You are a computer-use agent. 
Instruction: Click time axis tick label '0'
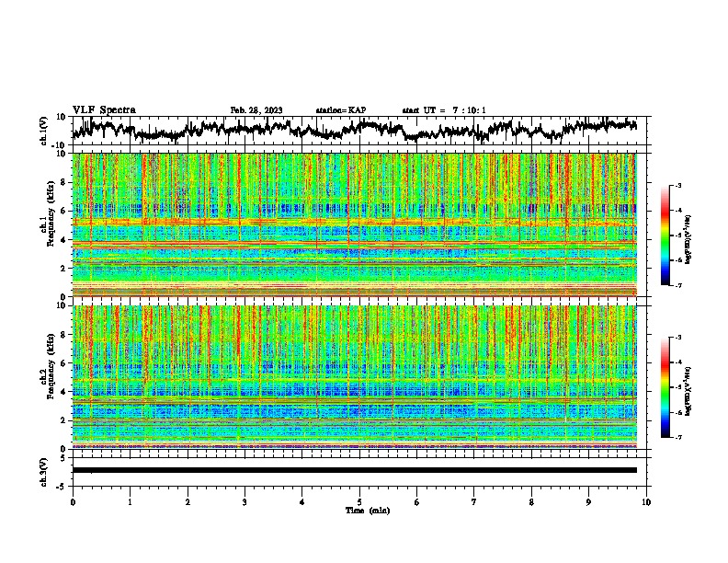(x=73, y=502)
